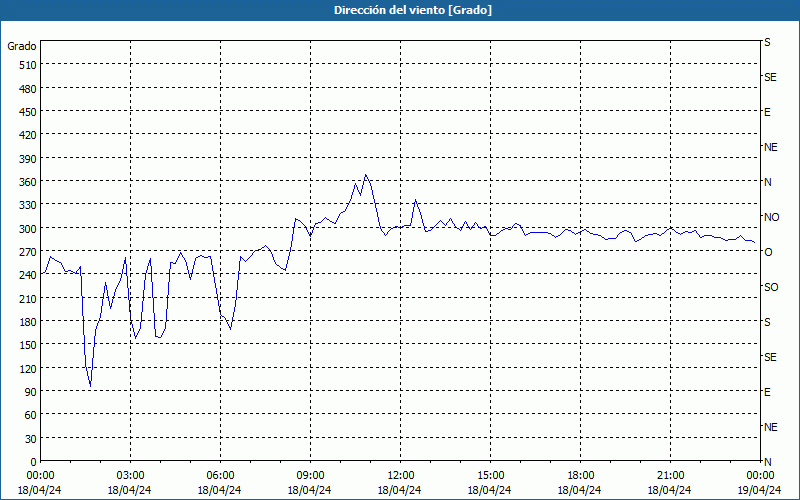Viewport: 800px width, 500px height.
Task: Click the 180 left axis label
Action: [x=29, y=322]
